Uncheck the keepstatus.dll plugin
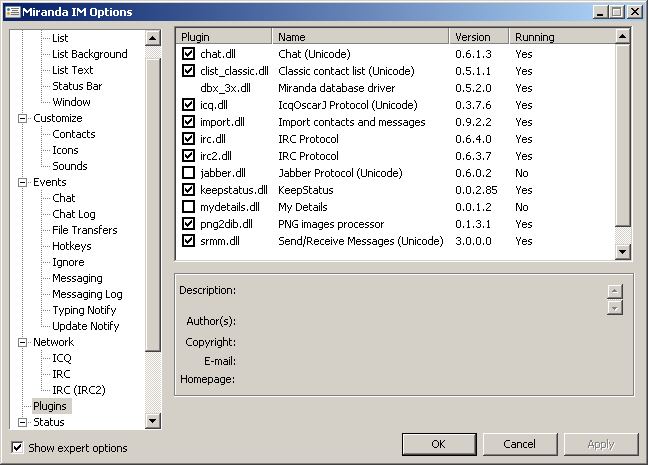 188,190
